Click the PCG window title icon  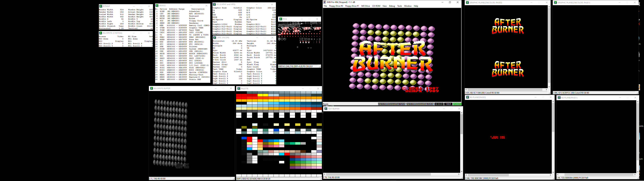tap(281, 19)
